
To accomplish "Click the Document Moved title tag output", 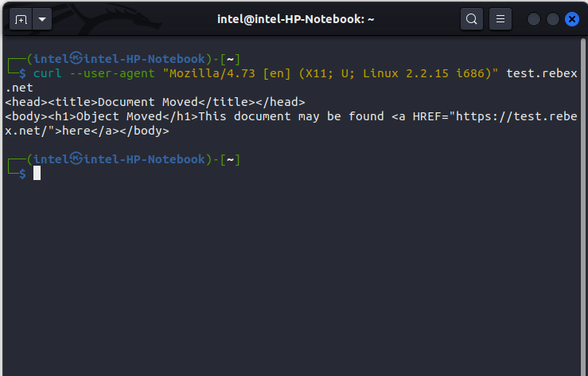I will tap(154, 102).
